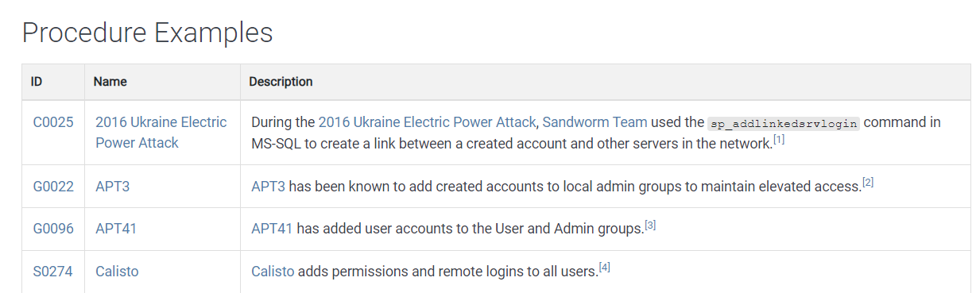Select the Name column header
This screenshot has height=293, width=980.
pos(110,82)
